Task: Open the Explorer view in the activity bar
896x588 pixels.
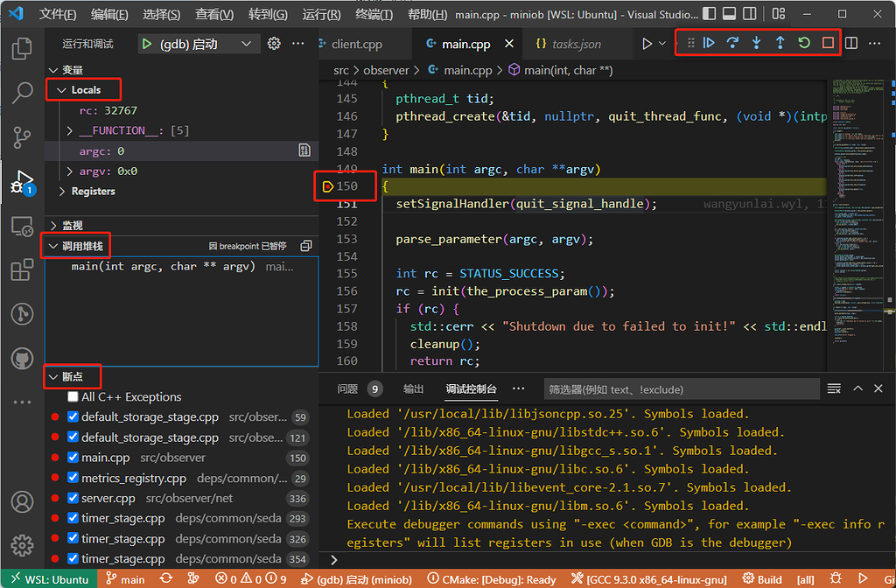Action: (x=22, y=49)
